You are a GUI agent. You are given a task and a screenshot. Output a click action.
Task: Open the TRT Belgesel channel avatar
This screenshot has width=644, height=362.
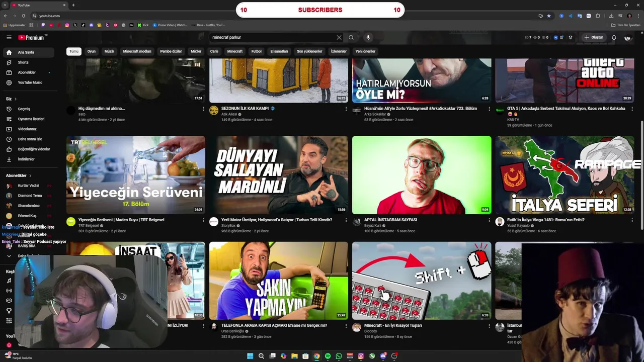(71, 222)
